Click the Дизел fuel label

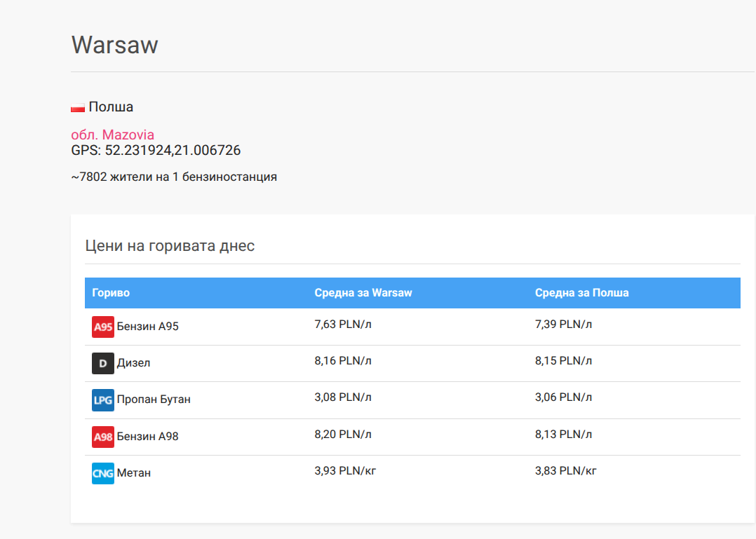pyautogui.click(x=133, y=363)
